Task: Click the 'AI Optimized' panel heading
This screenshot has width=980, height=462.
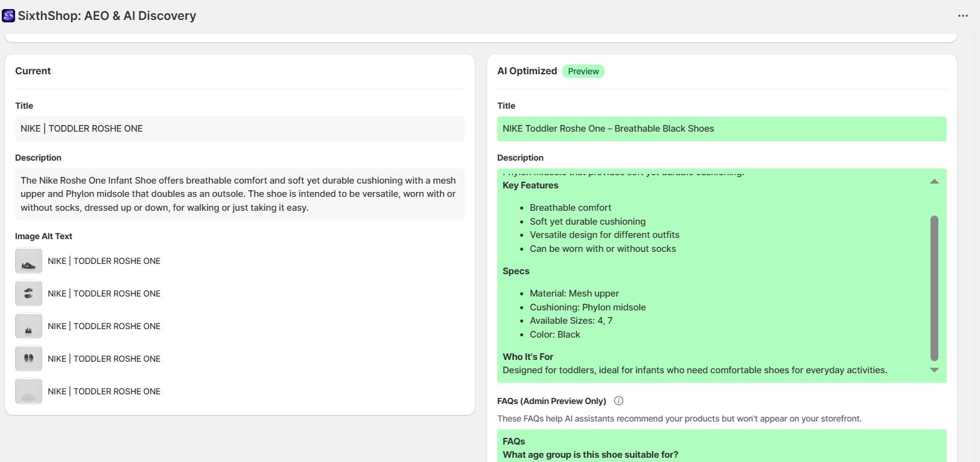Action: pos(527,71)
